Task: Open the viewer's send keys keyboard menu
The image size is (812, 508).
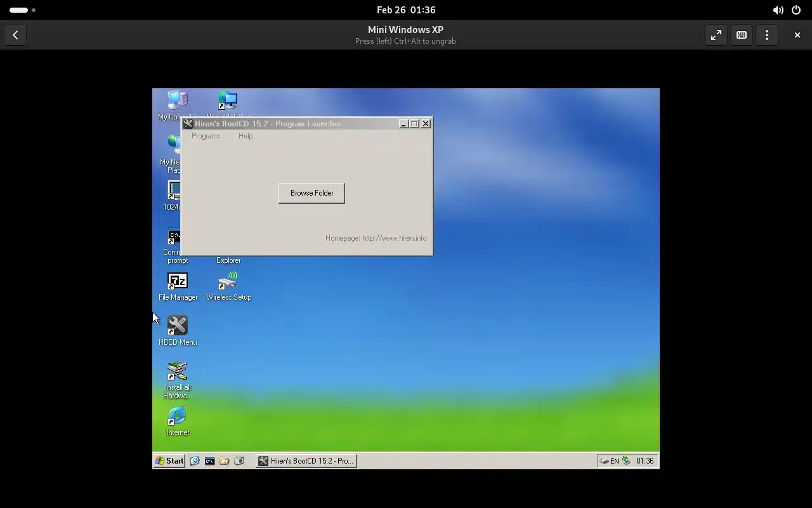Action: (742, 35)
